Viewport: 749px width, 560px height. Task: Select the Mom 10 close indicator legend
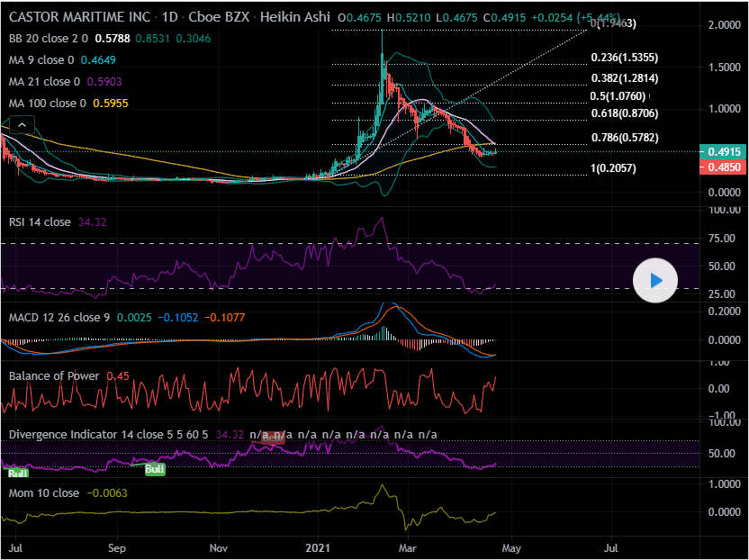point(44,493)
